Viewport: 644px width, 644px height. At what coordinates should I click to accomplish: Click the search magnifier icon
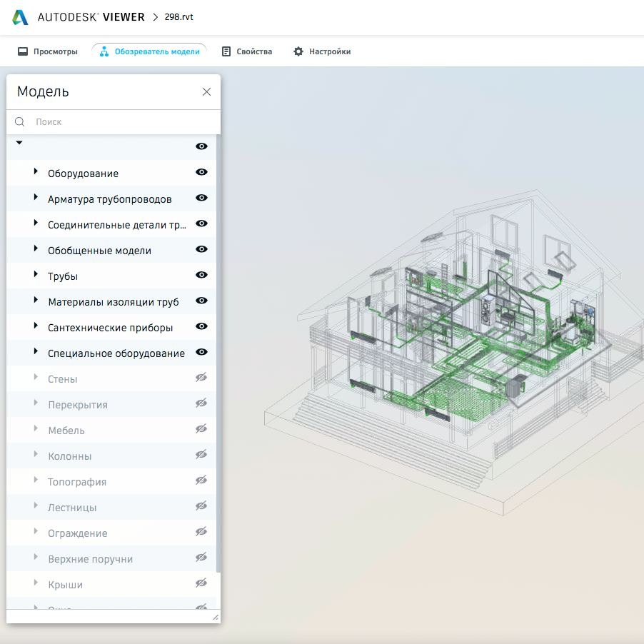point(20,122)
